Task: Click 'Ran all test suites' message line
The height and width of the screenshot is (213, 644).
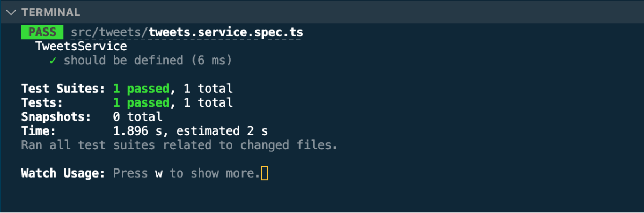Action: coord(179,145)
